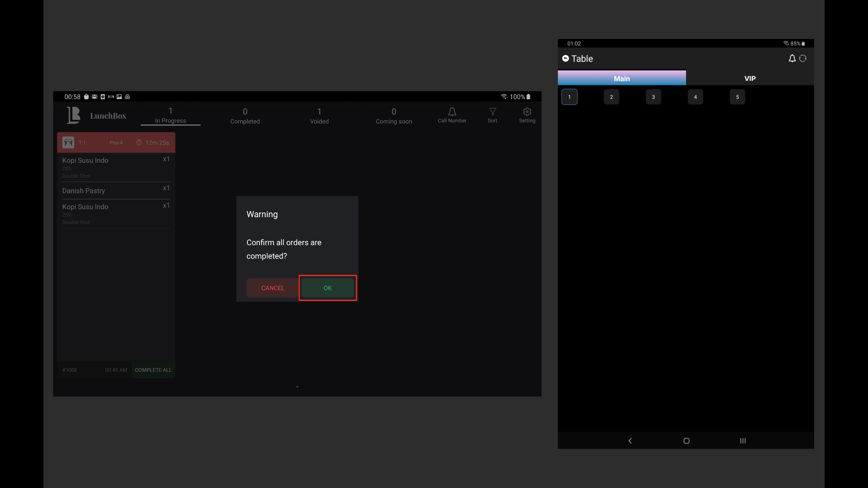Tap the Android back navigation chevron
This screenshot has height=488, width=868.
pos(630,441)
